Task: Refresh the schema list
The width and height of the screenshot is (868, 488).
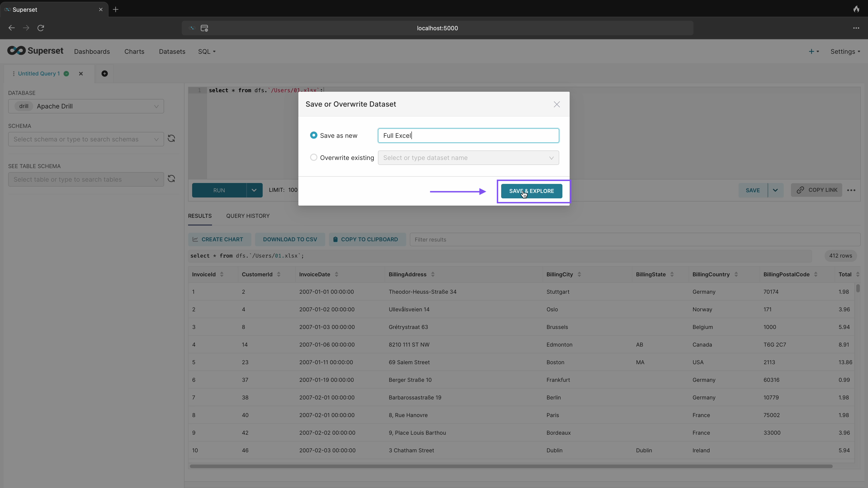Action: pos(171,139)
